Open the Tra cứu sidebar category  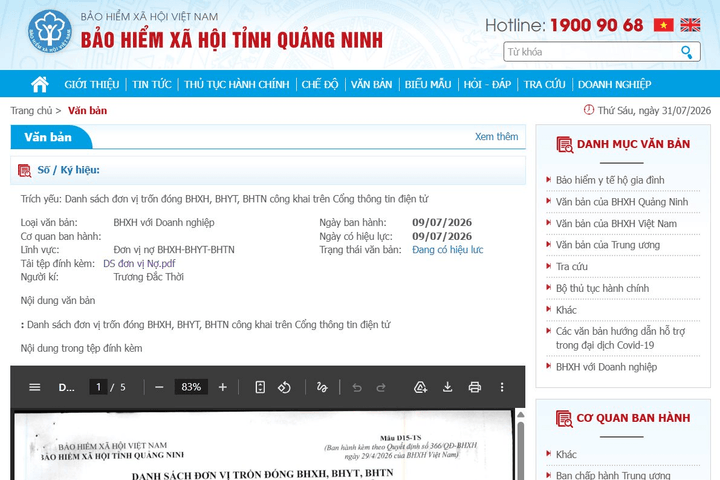572,266
